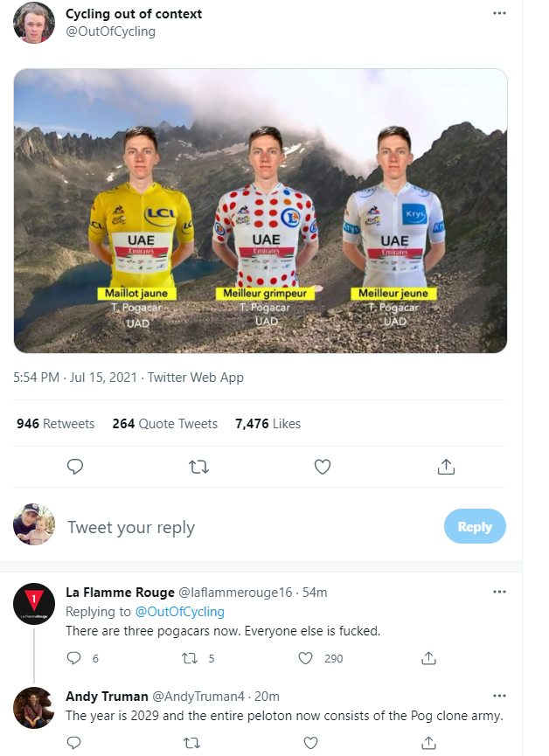Share the main tweet

[x=446, y=467]
